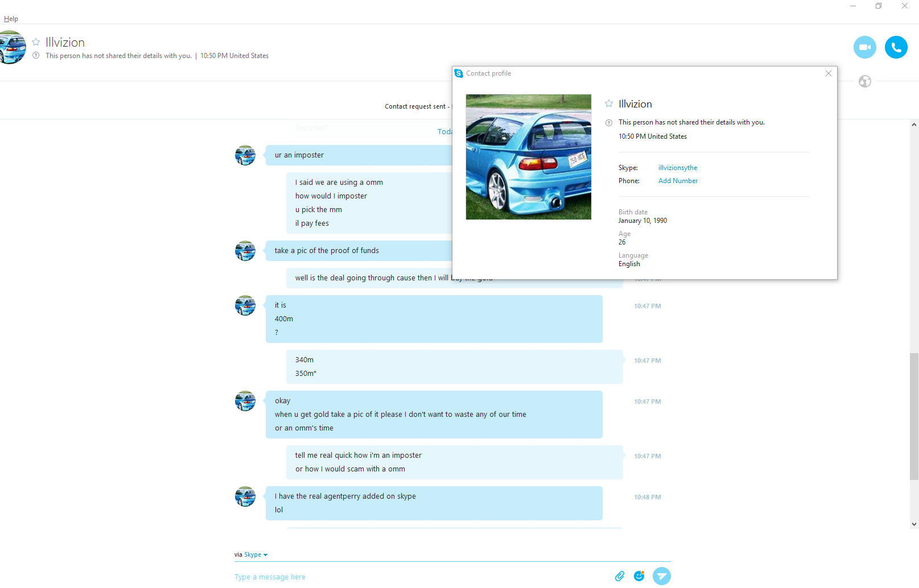Restore down the Skype window
The image size is (919, 588).
tap(879, 6)
